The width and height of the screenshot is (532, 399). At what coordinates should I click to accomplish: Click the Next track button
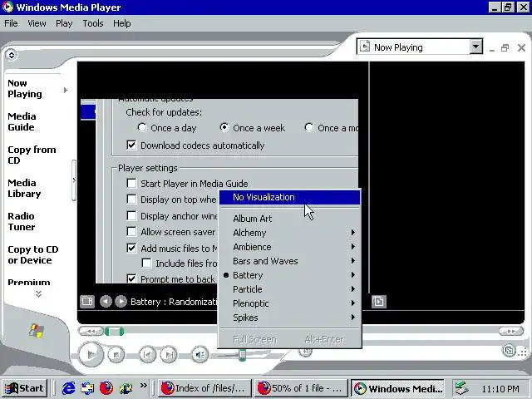[x=169, y=355]
